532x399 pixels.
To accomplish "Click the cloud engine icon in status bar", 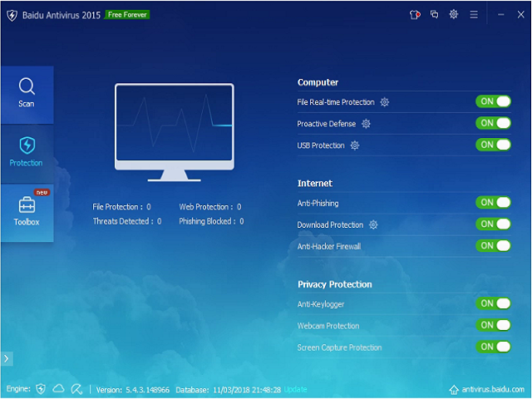I will 58,388.
